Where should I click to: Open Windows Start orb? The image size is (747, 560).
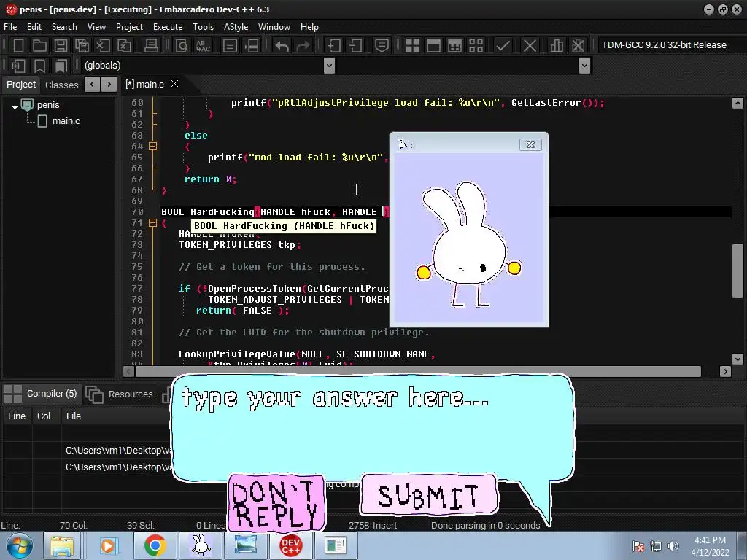(x=20, y=545)
